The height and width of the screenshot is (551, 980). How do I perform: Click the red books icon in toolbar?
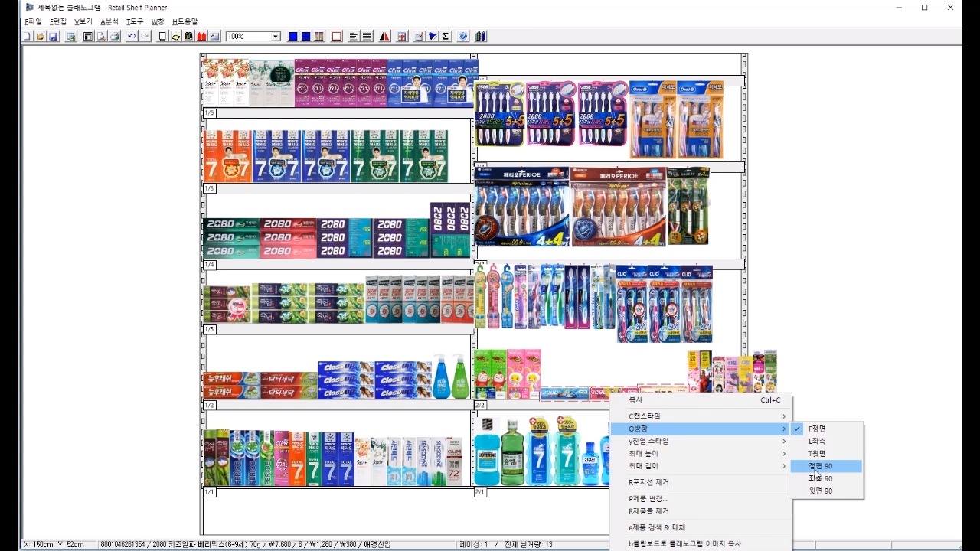201,36
